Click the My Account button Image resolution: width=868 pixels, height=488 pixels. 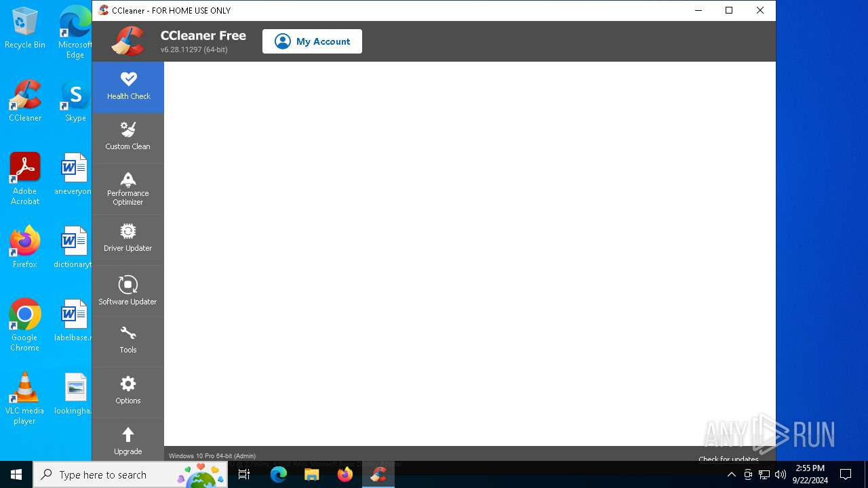pos(312,41)
